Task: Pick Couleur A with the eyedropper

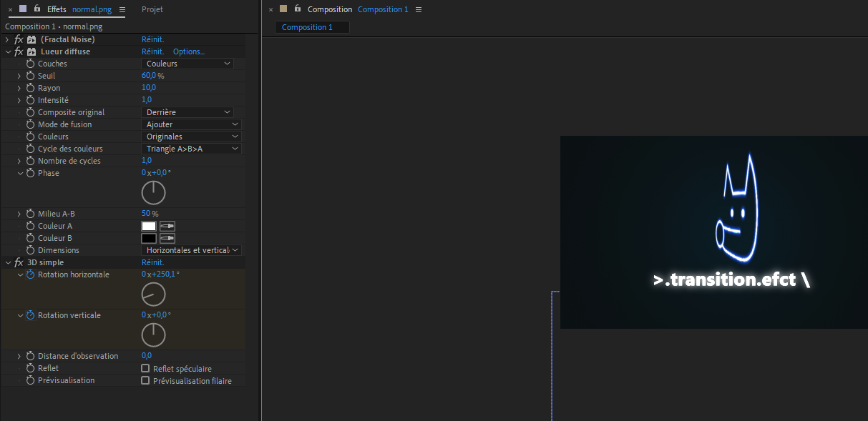Action: coord(167,226)
